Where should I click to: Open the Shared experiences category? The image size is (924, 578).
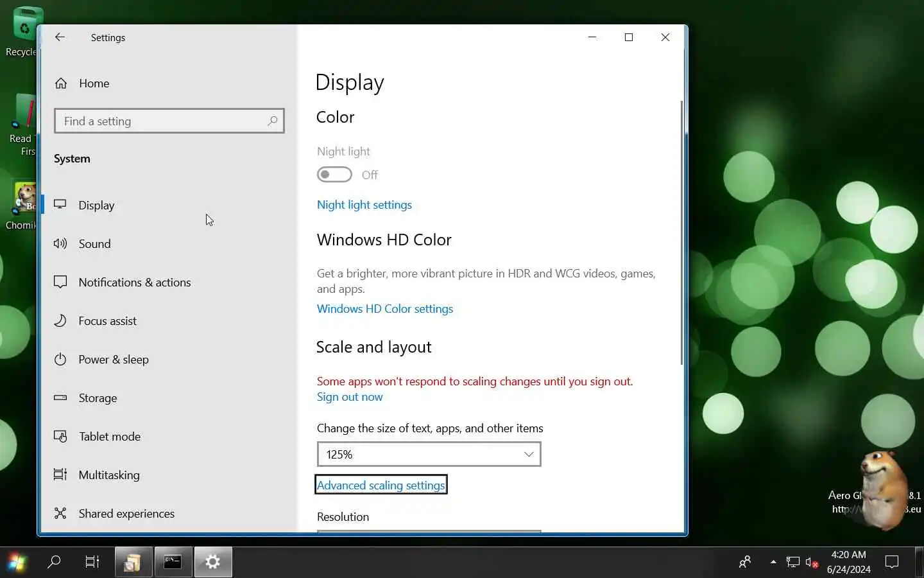tap(169, 513)
